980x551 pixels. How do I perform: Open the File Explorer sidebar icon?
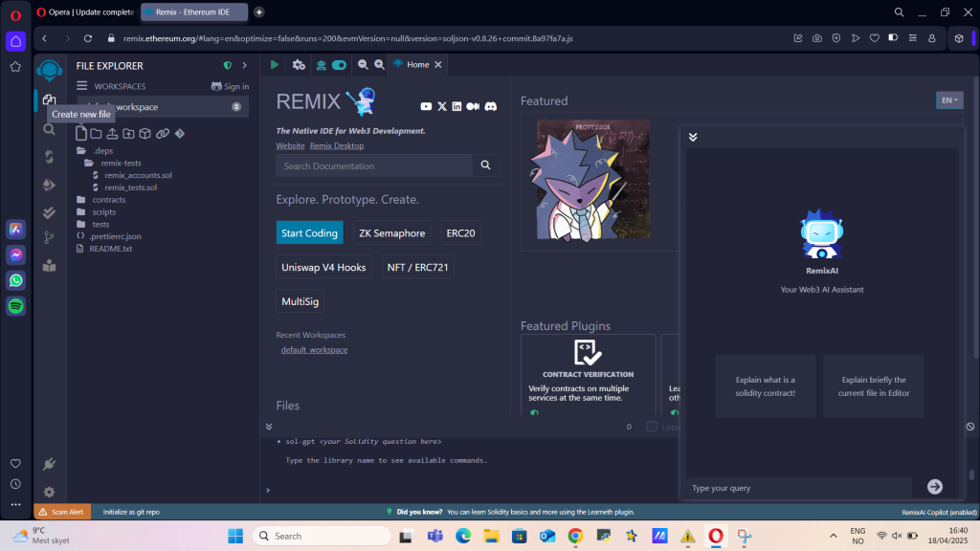pos(50,99)
